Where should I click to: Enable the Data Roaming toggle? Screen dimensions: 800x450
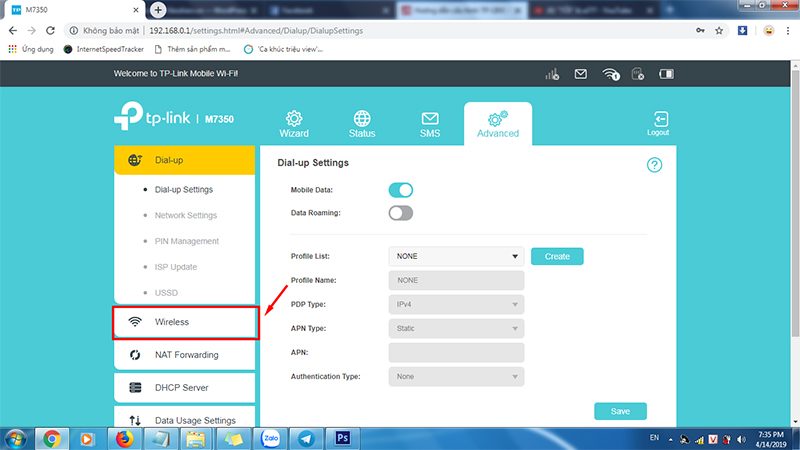(400, 213)
